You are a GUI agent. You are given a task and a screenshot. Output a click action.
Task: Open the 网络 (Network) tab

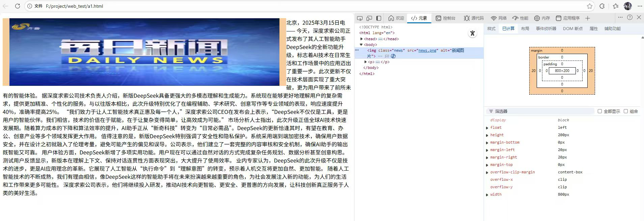(x=499, y=18)
